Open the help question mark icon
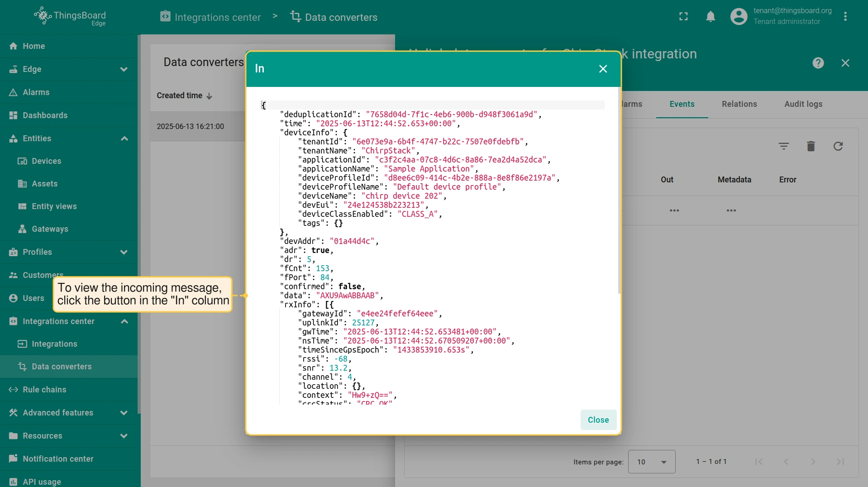Image resolution: width=868 pixels, height=487 pixels. [818, 63]
